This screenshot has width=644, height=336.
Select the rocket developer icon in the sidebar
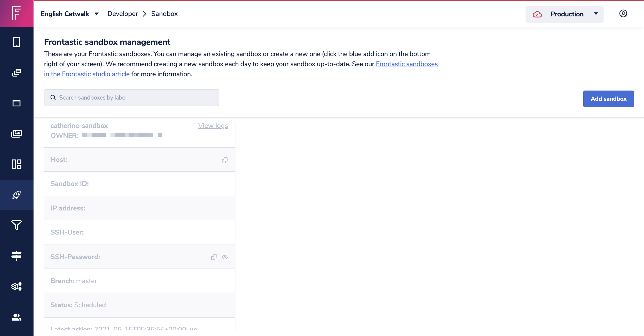pos(17,195)
